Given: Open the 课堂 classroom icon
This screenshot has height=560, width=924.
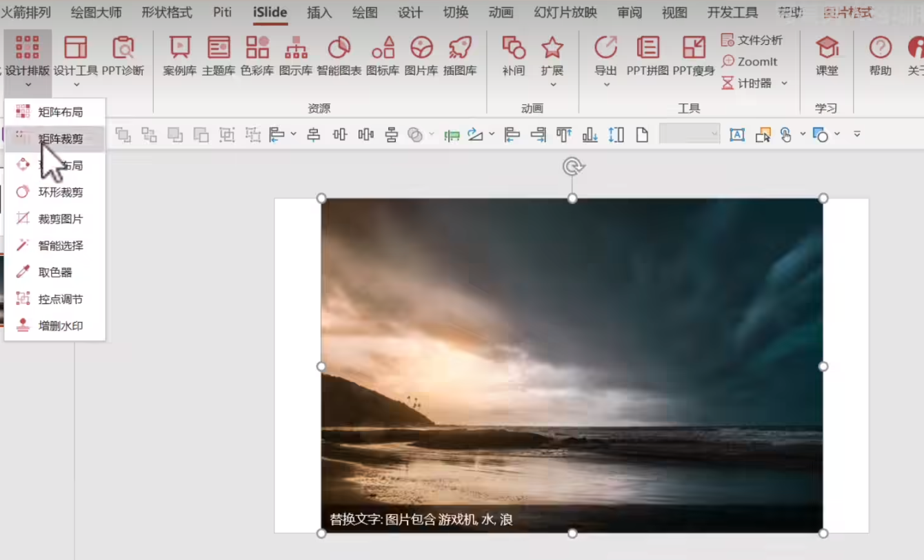Looking at the screenshot, I should [x=827, y=48].
